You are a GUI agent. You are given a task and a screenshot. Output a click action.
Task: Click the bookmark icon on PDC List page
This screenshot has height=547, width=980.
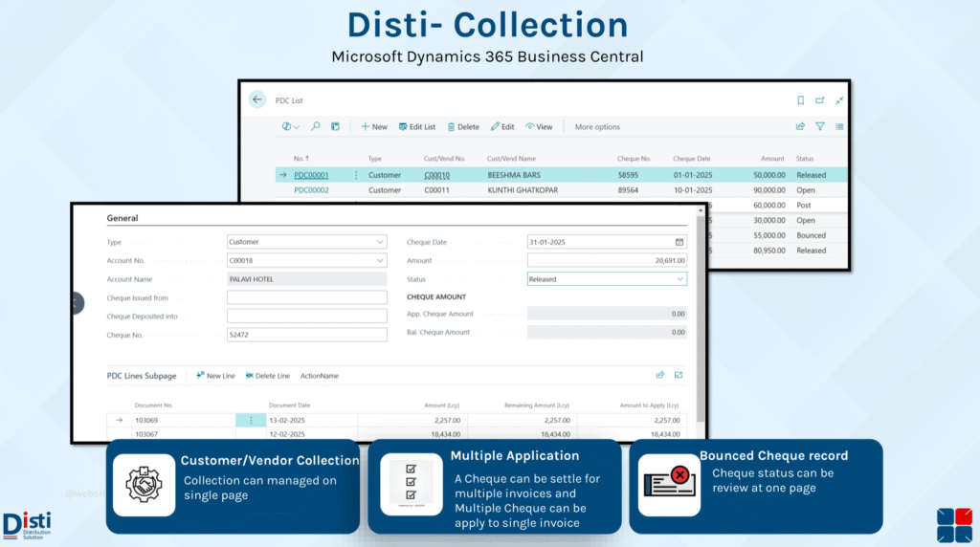[801, 100]
